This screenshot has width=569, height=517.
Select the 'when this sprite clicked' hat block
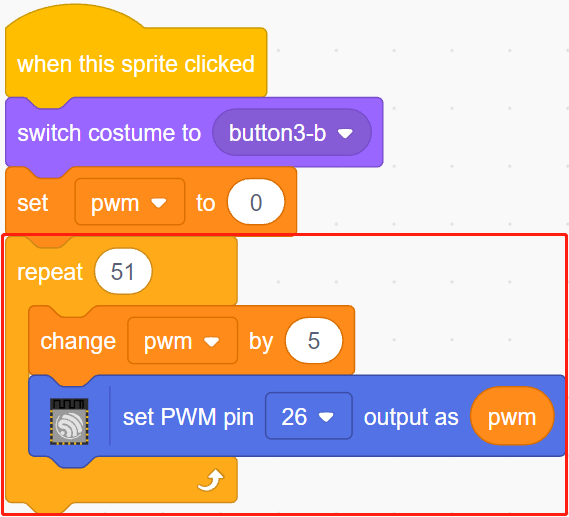[136, 64]
